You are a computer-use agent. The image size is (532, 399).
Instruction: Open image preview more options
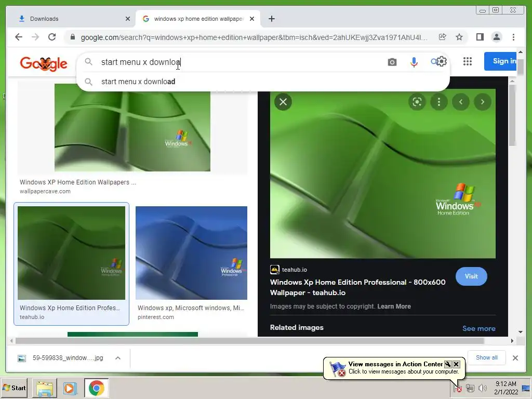(x=438, y=102)
